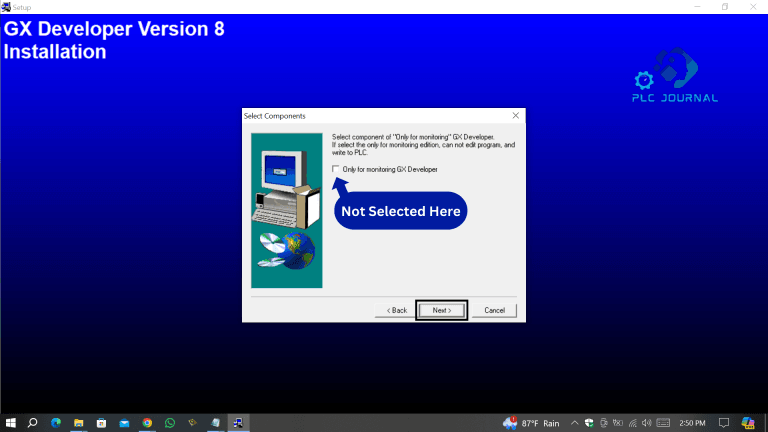Open the clock showing 2:50 PM
The width and height of the screenshot is (768, 432).
[x=692, y=422]
